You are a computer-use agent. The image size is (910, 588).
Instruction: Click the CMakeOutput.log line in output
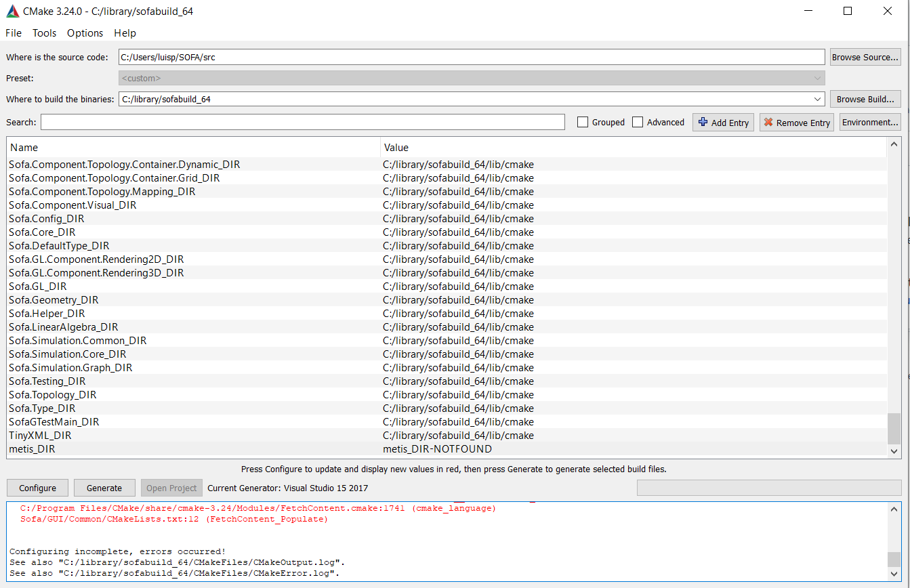(178, 562)
